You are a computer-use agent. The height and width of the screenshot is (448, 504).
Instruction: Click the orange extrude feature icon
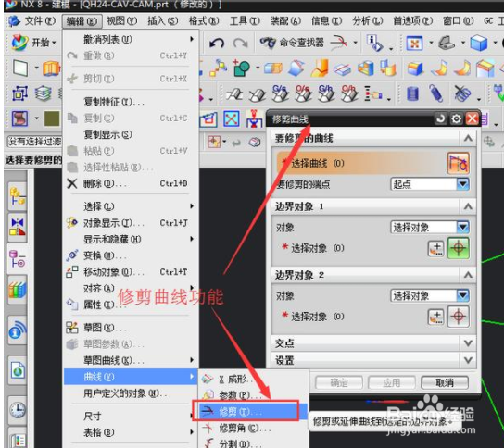[x=51, y=68]
